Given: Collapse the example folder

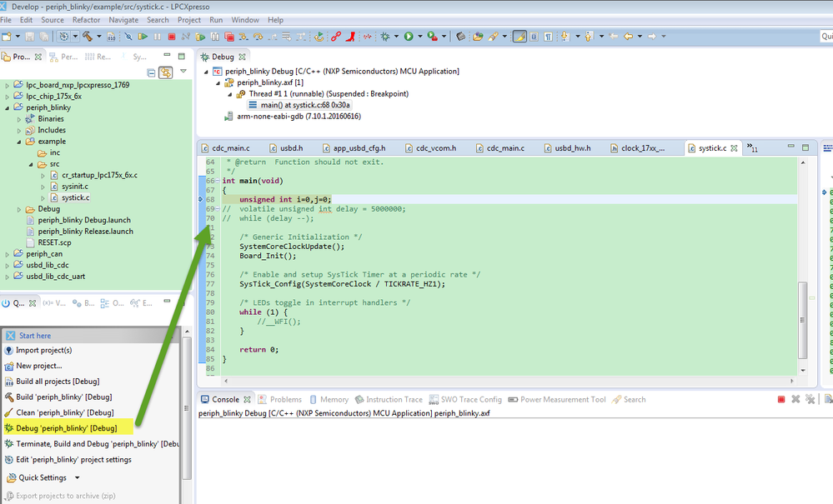Looking at the screenshot, I should coord(19,142).
